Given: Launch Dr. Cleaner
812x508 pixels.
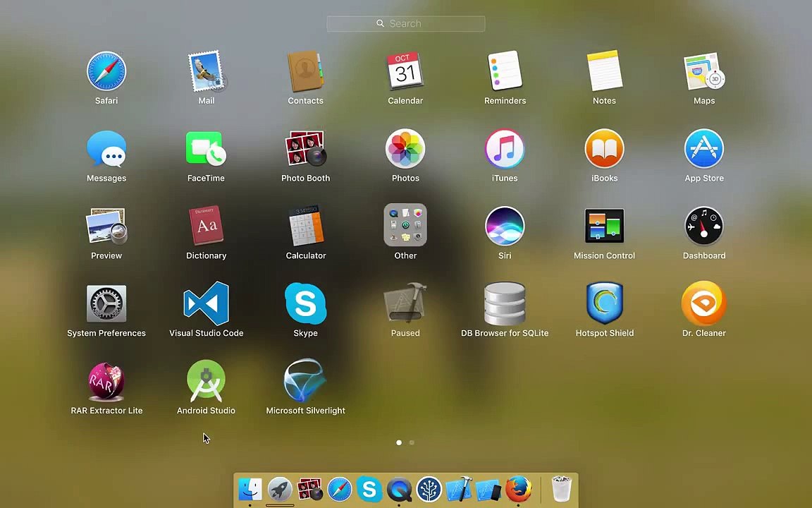Looking at the screenshot, I should (x=704, y=303).
